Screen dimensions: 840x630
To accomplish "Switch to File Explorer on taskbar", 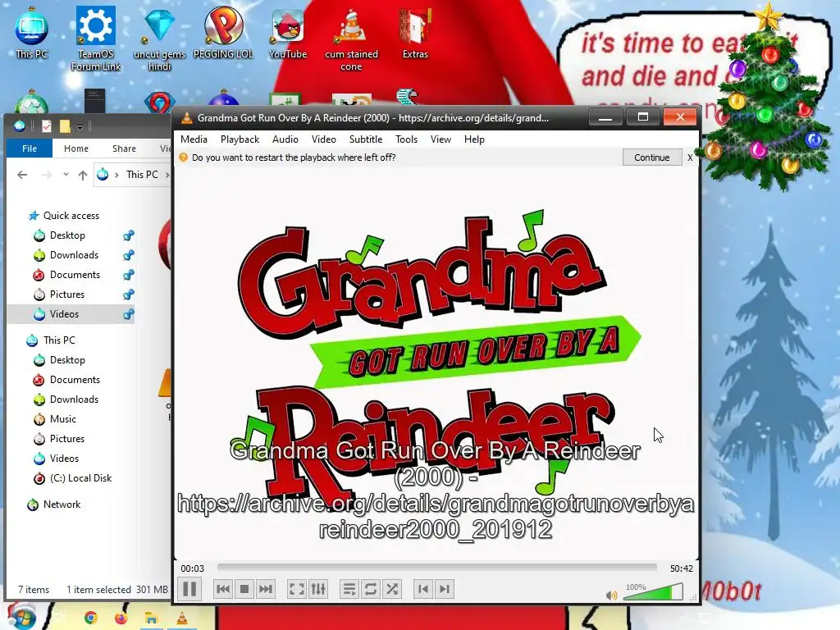I will tap(151, 619).
